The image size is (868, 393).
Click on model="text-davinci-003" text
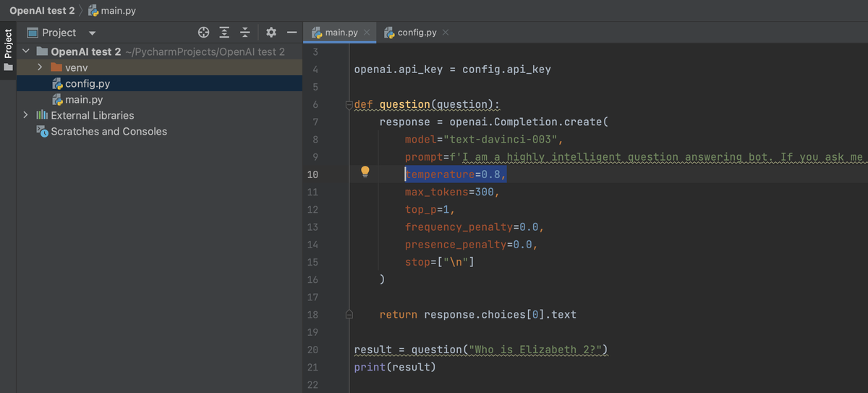click(x=483, y=140)
